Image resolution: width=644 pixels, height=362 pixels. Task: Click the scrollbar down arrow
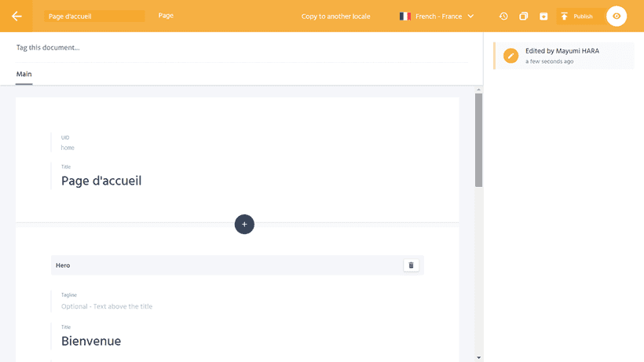click(478, 357)
